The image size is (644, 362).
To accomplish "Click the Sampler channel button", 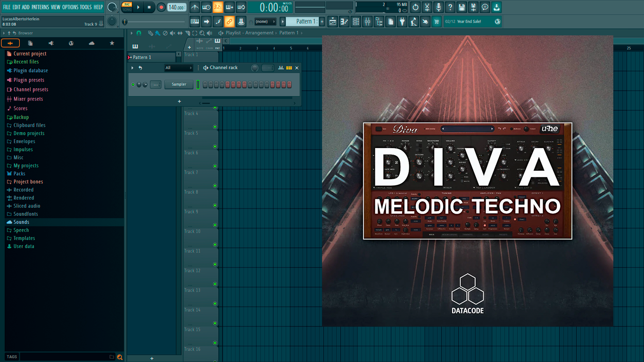I will coord(179,84).
